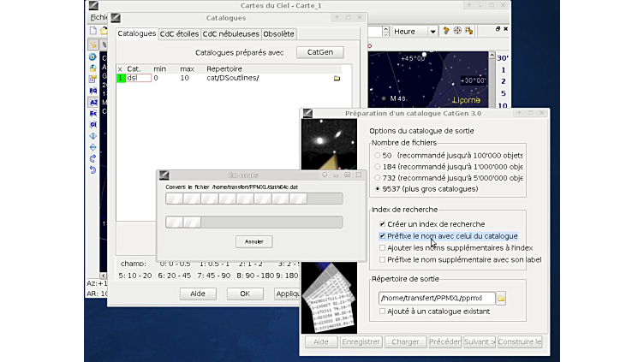Enable 'Ajouté à un catalogue existant' checkbox
The height and width of the screenshot is (362, 644).
tap(382, 312)
